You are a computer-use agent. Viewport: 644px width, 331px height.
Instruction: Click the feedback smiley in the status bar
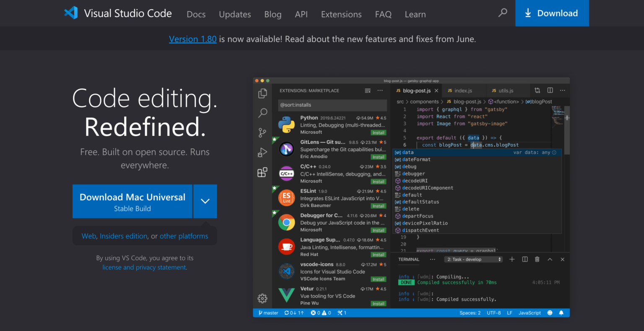550,313
